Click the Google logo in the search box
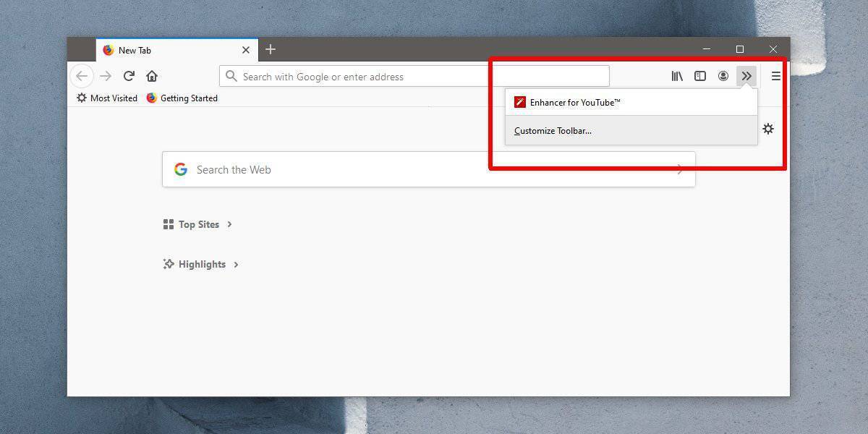This screenshot has width=868, height=434. pyautogui.click(x=180, y=169)
